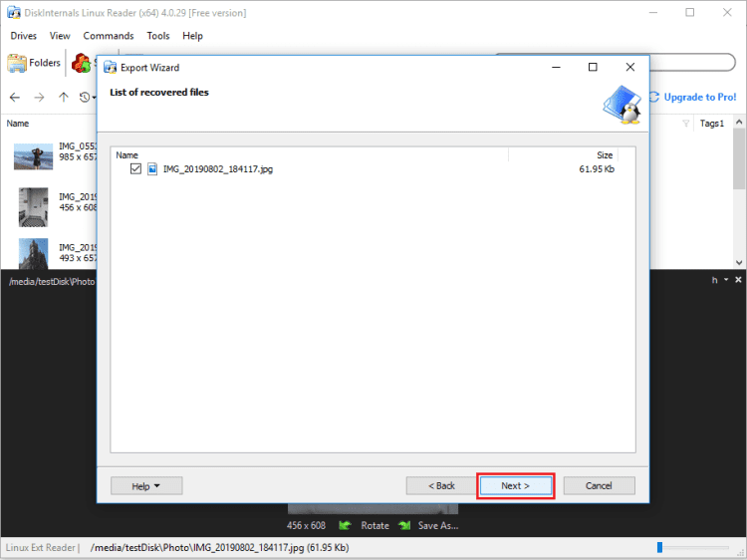Close the Export Wizard dialog

[x=629, y=67]
